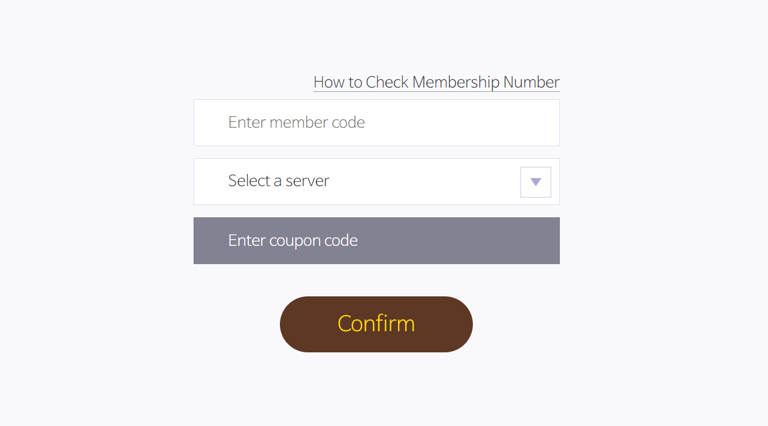Open the server list via the arrow button

tap(536, 182)
